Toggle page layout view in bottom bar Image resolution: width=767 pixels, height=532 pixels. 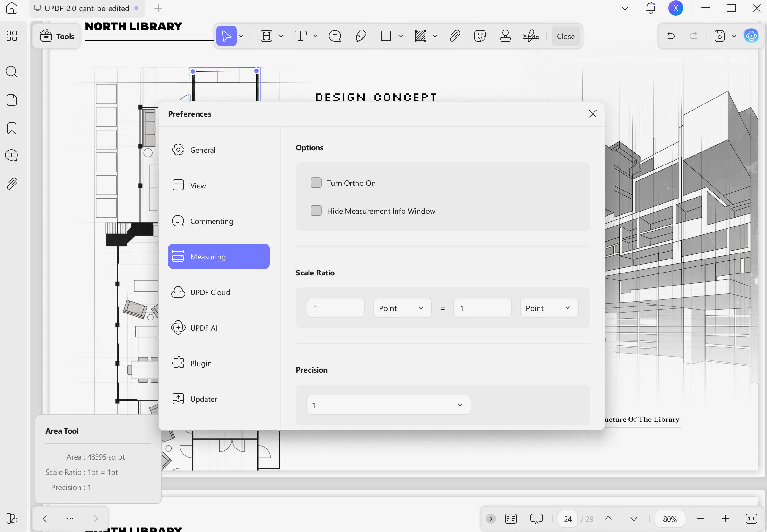511,519
